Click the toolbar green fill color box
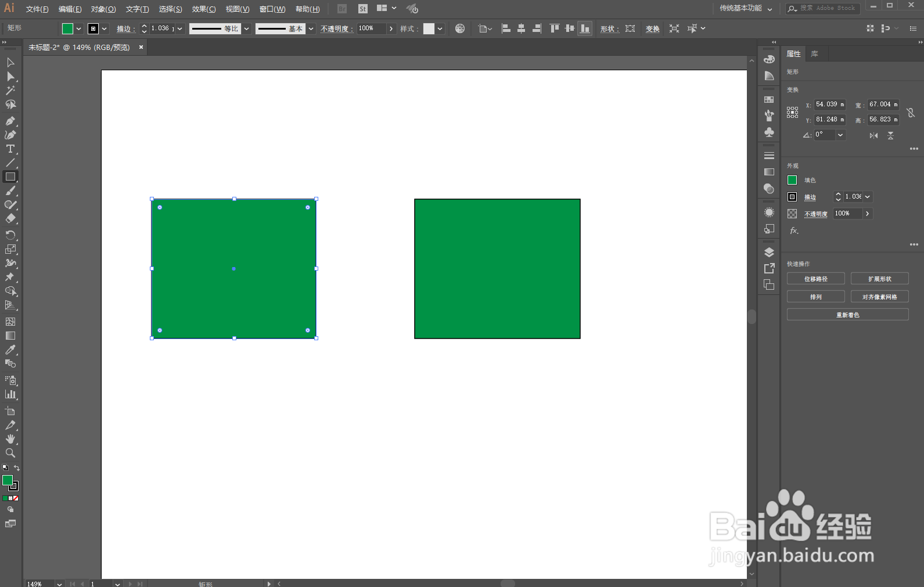This screenshot has width=924, height=587. (x=8, y=480)
